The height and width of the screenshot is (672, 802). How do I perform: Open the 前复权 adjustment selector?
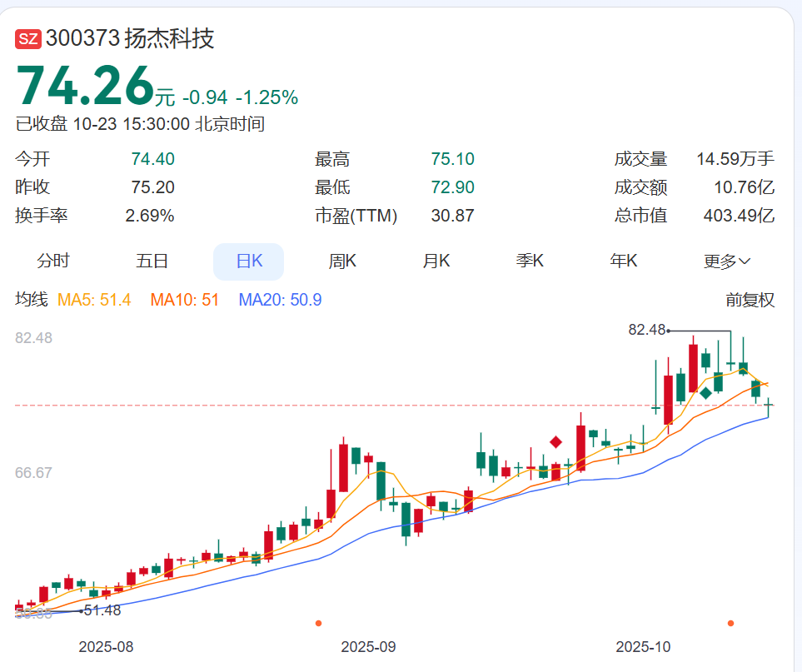point(749,301)
